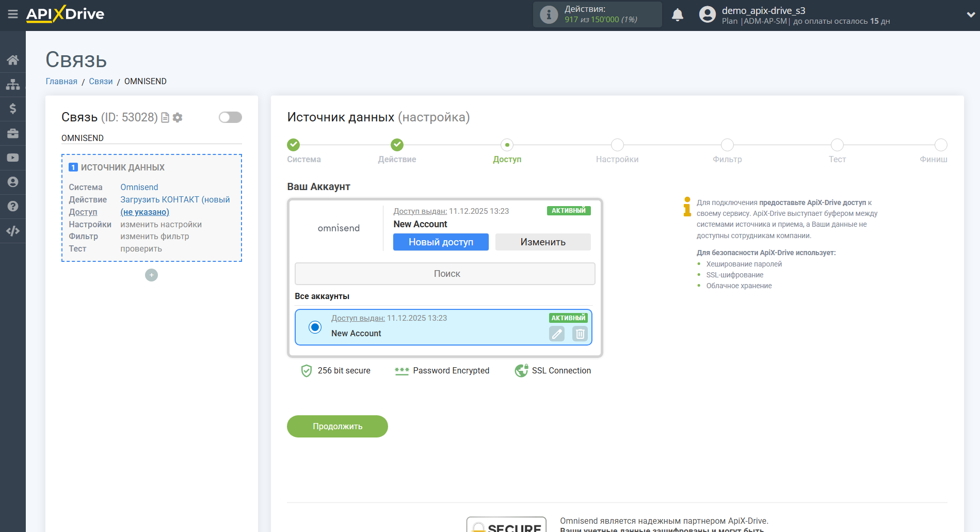Screen dimensions: 980x532
Task: Toggle the connection enable switch
Action: pyautogui.click(x=230, y=117)
